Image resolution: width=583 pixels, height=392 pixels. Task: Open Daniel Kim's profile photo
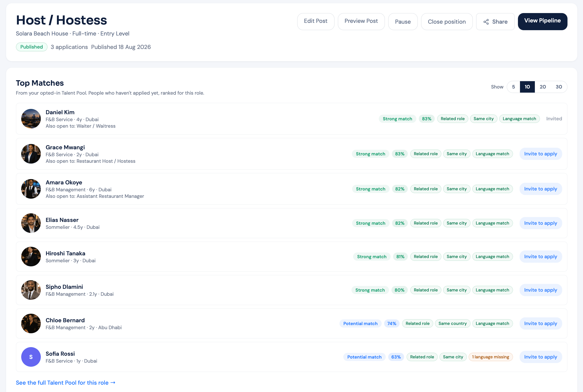(x=31, y=119)
